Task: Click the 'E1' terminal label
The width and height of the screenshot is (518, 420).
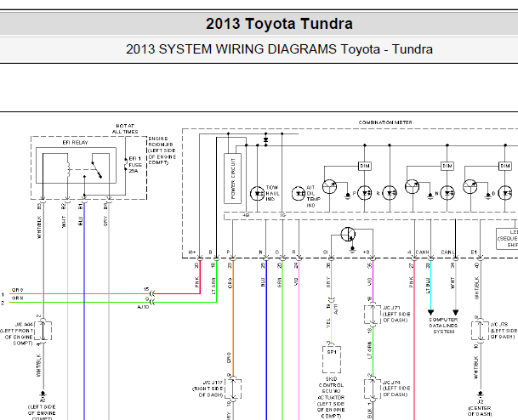Action: tap(474, 253)
